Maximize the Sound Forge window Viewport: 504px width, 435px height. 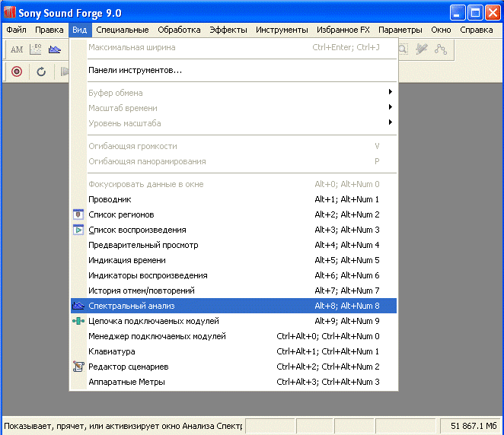click(x=475, y=13)
